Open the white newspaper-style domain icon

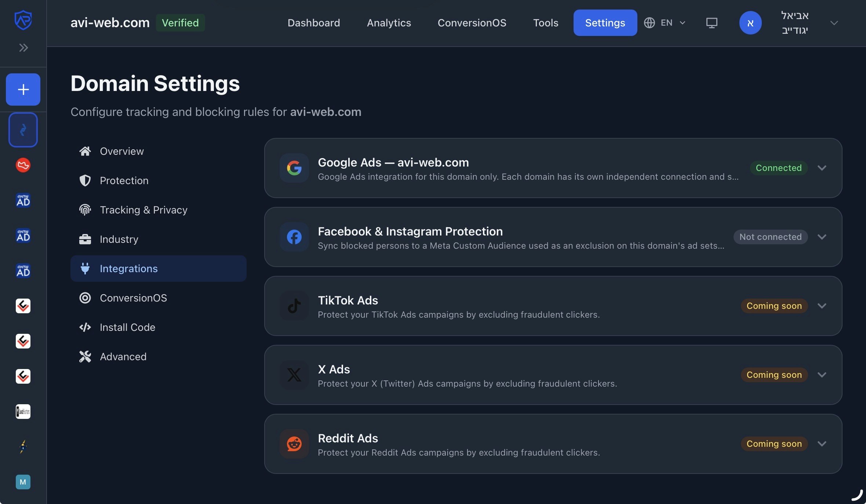(x=23, y=412)
